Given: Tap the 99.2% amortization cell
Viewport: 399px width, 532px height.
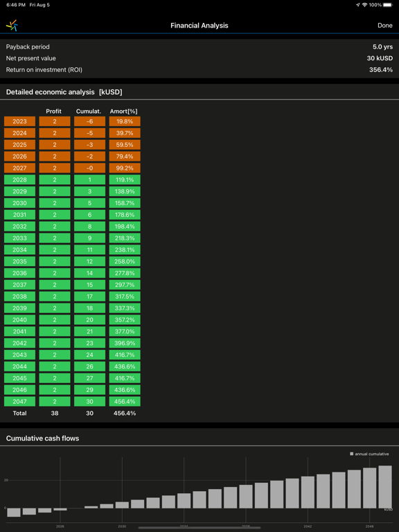Looking at the screenshot, I should (x=125, y=168).
